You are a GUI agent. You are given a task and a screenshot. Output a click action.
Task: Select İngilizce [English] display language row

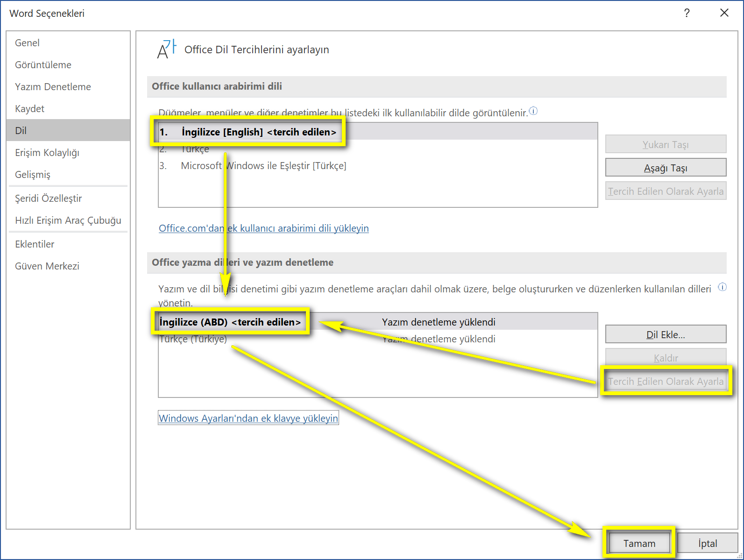point(378,132)
